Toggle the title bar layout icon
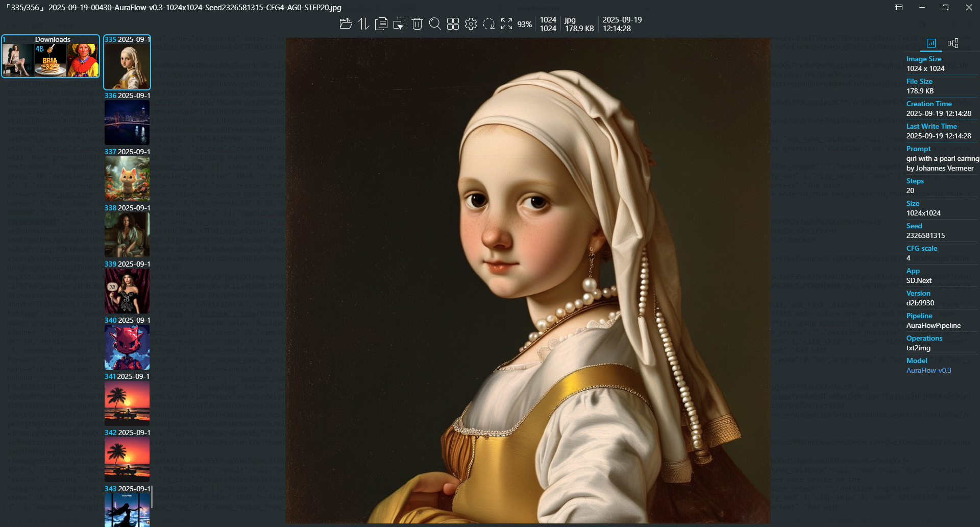The height and width of the screenshot is (527, 980). point(898,8)
